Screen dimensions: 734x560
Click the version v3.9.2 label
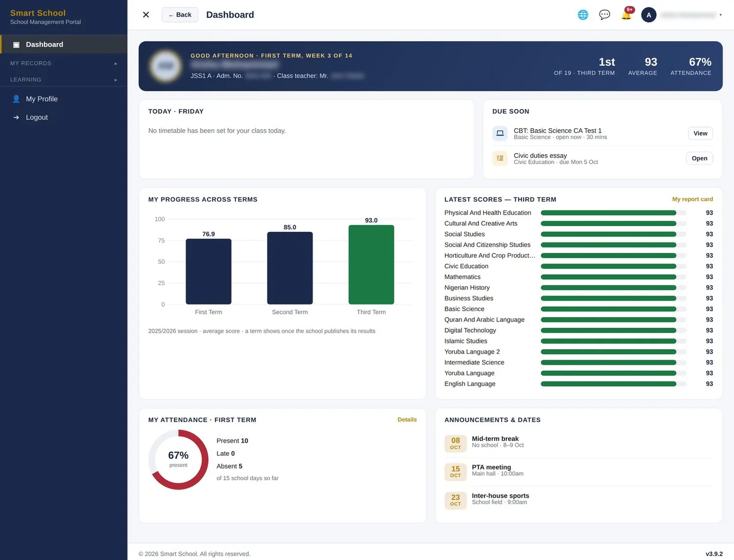click(x=714, y=554)
